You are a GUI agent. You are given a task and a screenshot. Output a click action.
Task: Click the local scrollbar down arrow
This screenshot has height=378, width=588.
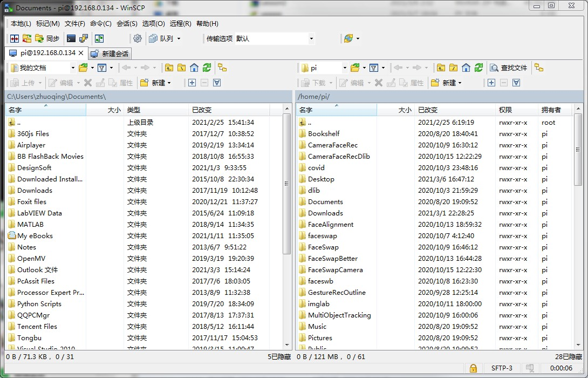coord(287,345)
